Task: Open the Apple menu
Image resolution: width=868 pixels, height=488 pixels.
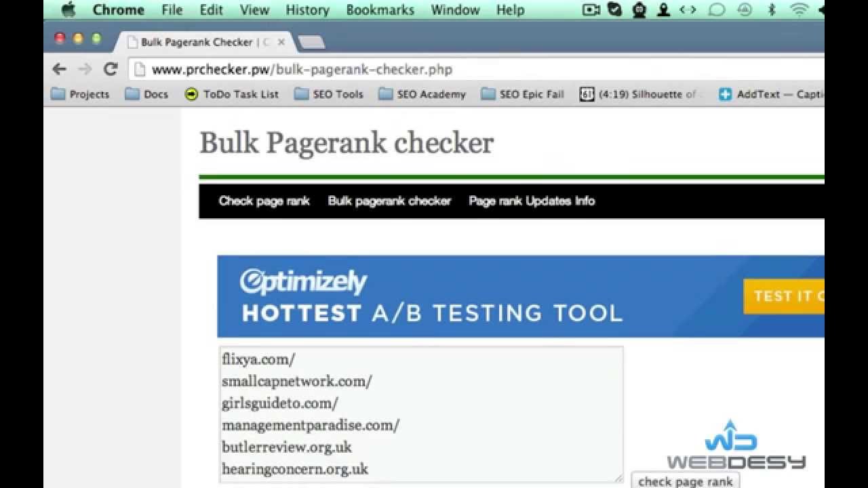Action: pos(68,10)
